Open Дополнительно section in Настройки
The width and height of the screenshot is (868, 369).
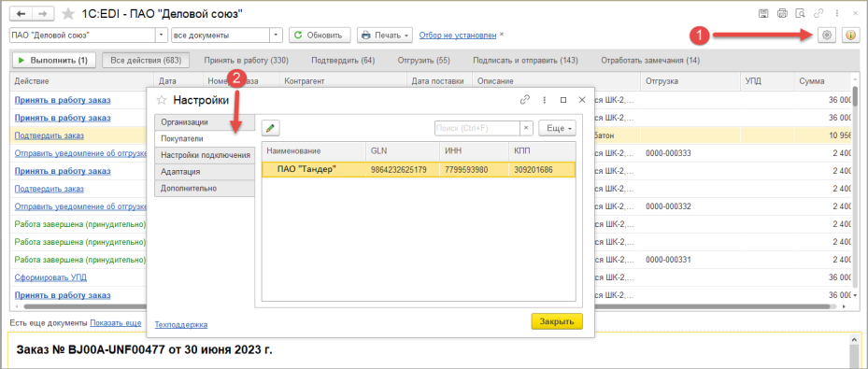(205, 188)
